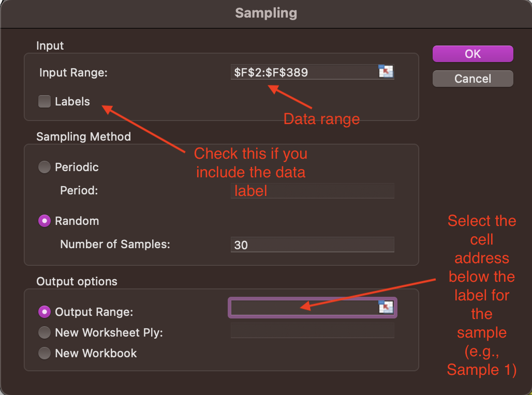532x395 pixels.
Task: Enable the Labels checkbox
Action: 45,102
